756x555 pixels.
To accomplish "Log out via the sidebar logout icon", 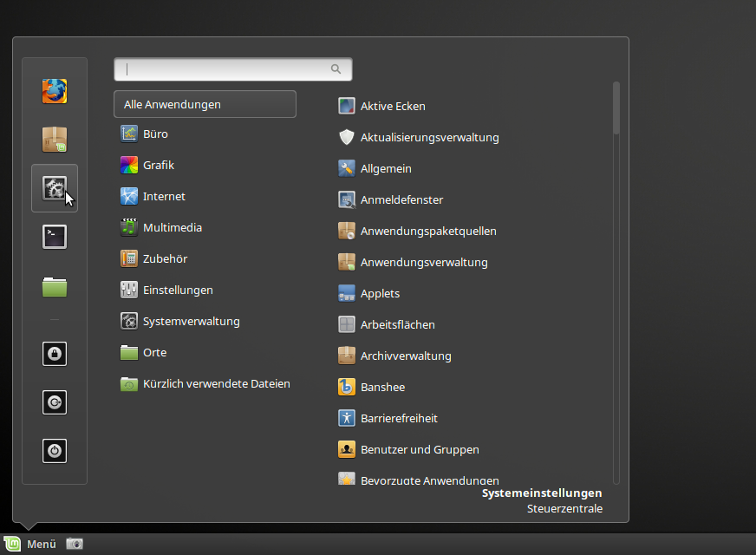I will 54,402.
